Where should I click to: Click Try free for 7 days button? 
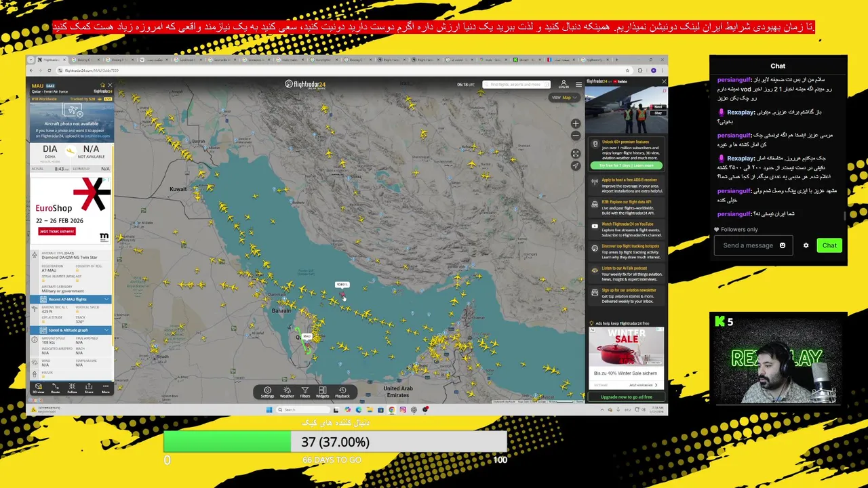pyautogui.click(x=627, y=165)
